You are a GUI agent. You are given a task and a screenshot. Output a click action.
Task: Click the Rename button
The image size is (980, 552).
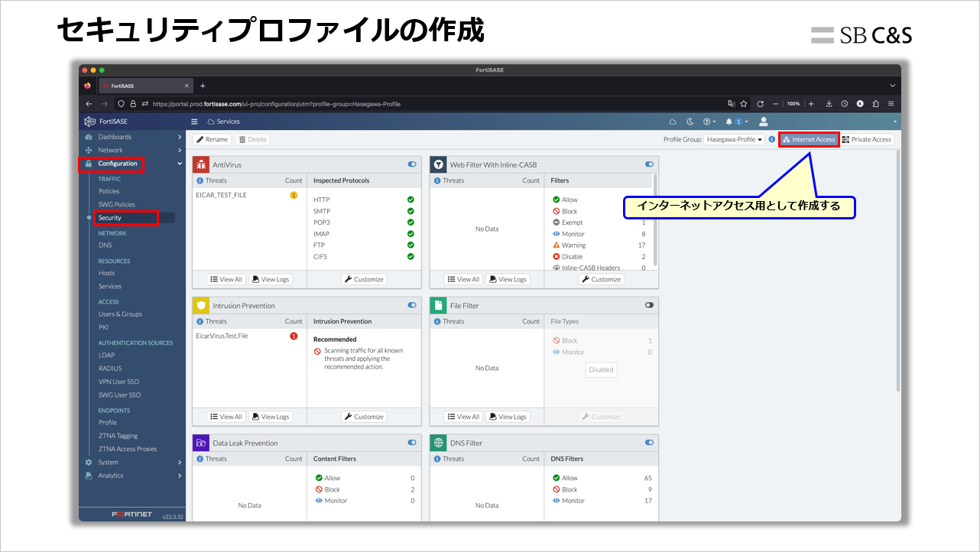click(x=211, y=139)
